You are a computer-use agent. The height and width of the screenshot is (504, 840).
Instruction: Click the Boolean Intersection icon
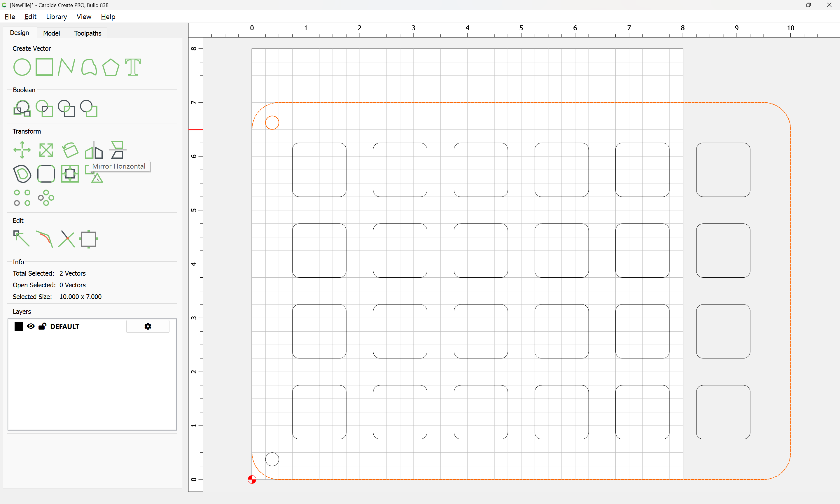(x=44, y=108)
